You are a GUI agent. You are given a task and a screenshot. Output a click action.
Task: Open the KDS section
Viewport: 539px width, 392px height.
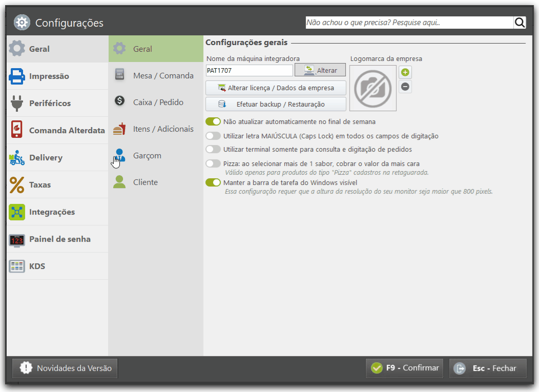[57, 266]
